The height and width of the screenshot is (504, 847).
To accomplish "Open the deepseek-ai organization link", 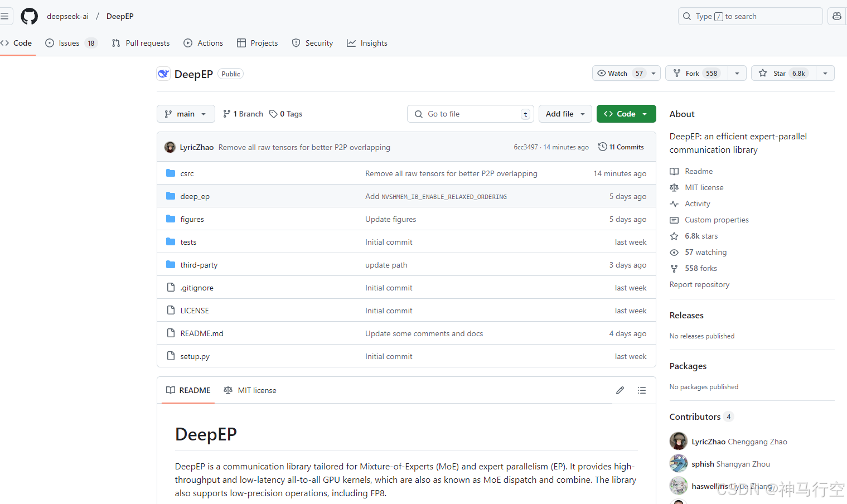I will click(67, 16).
